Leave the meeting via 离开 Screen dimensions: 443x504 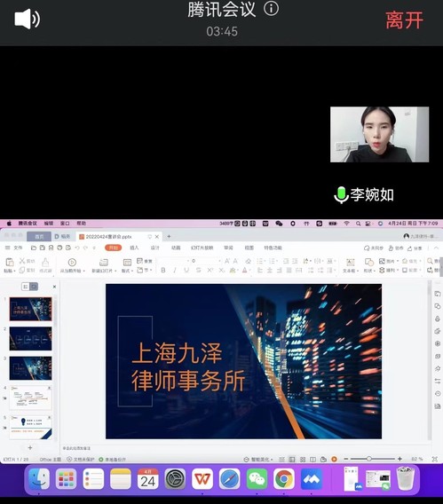pyautogui.click(x=404, y=20)
